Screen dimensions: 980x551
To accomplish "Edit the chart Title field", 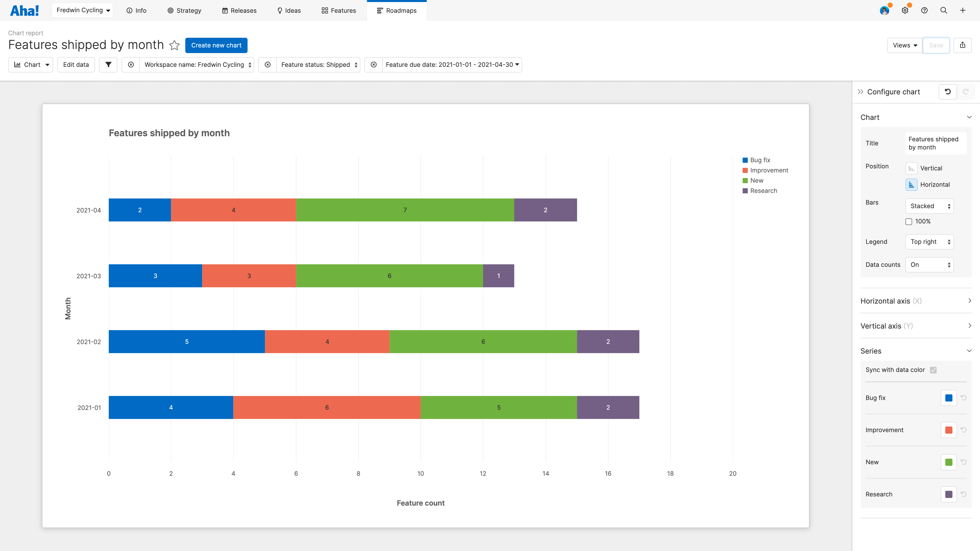I will click(x=934, y=143).
